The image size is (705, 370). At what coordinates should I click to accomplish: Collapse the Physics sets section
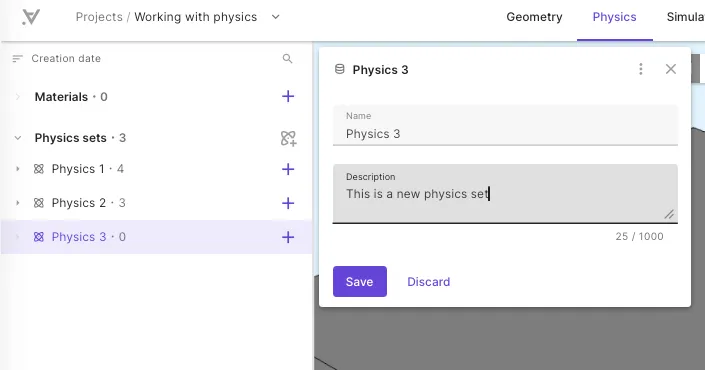(18, 138)
